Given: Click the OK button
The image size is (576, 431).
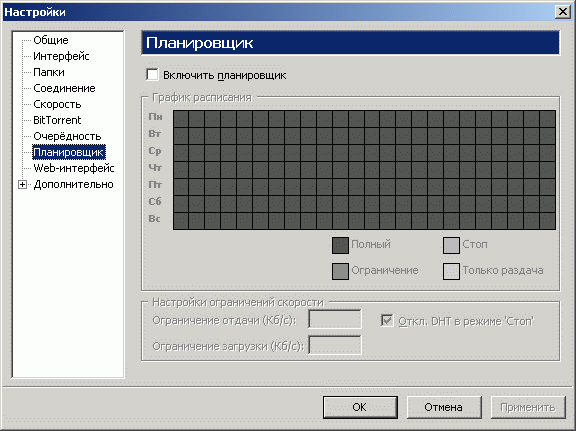Looking at the screenshot, I should 360,407.
